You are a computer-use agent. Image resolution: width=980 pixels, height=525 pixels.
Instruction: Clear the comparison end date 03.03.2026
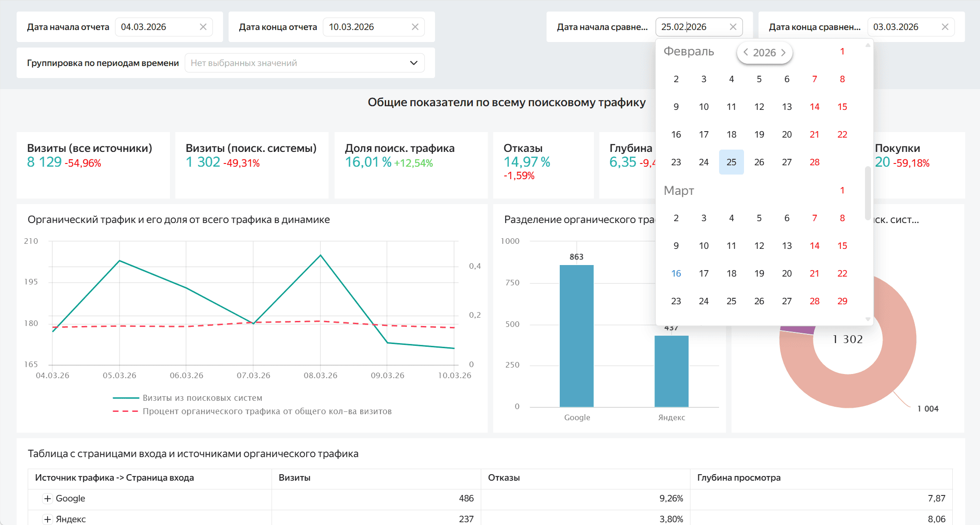click(x=945, y=27)
